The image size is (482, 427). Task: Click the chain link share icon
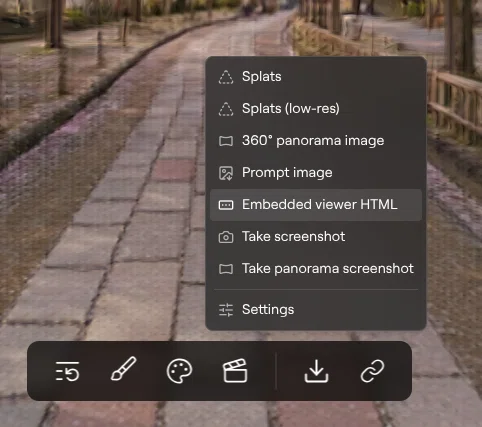pos(372,371)
